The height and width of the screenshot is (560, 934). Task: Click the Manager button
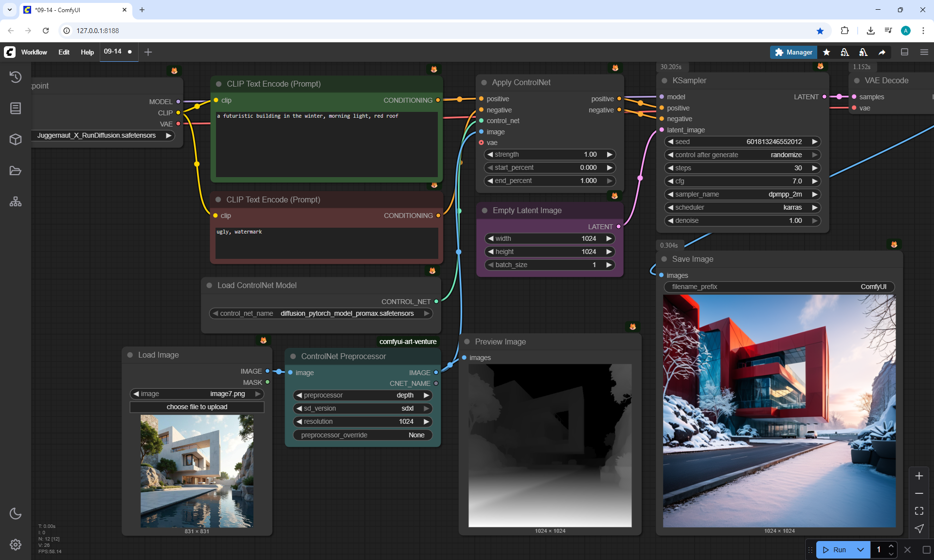tap(793, 52)
